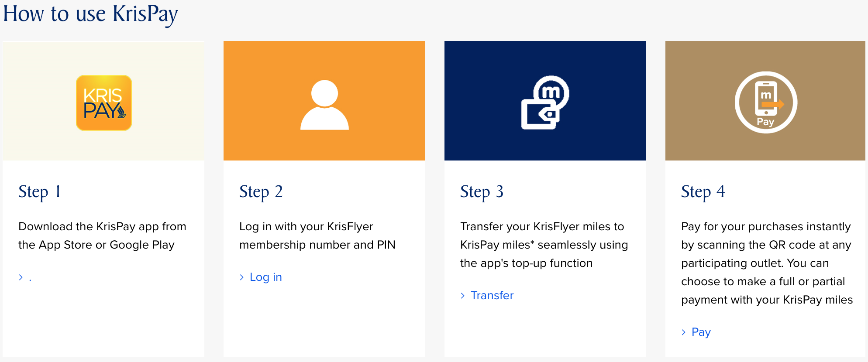This screenshot has height=362, width=868.
Task: Select the Step 2 heading
Action: point(261,192)
